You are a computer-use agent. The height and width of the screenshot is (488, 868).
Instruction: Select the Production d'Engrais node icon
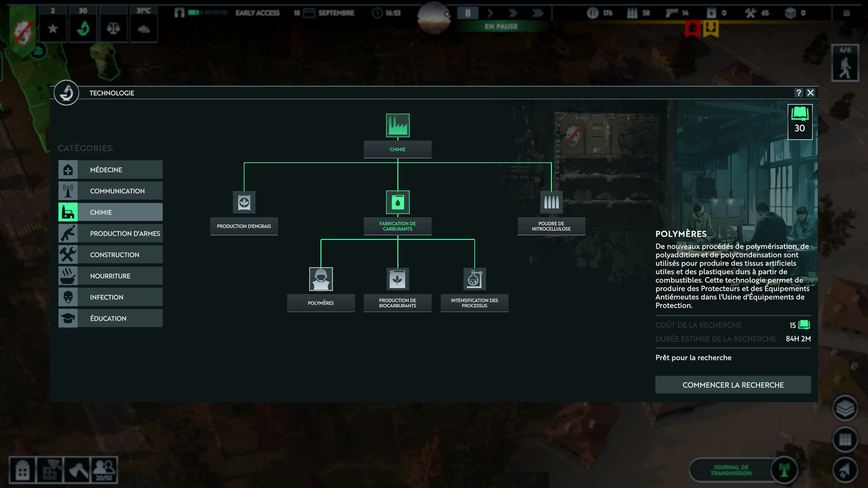244,202
